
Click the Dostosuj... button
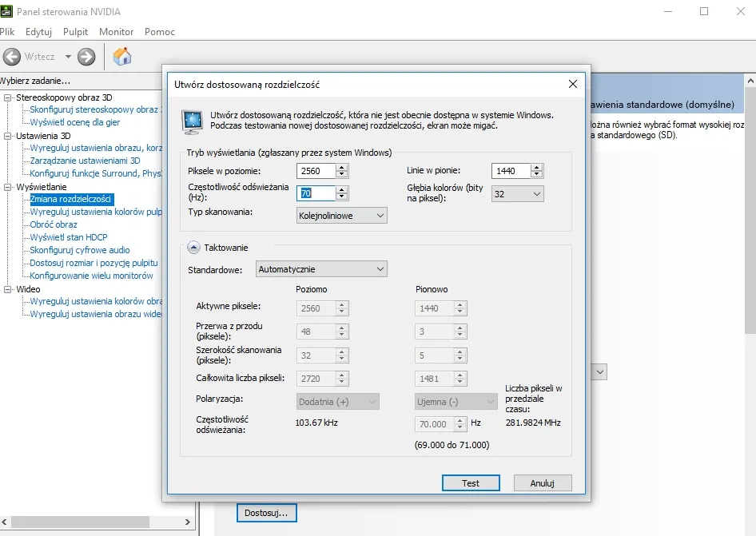click(x=267, y=512)
